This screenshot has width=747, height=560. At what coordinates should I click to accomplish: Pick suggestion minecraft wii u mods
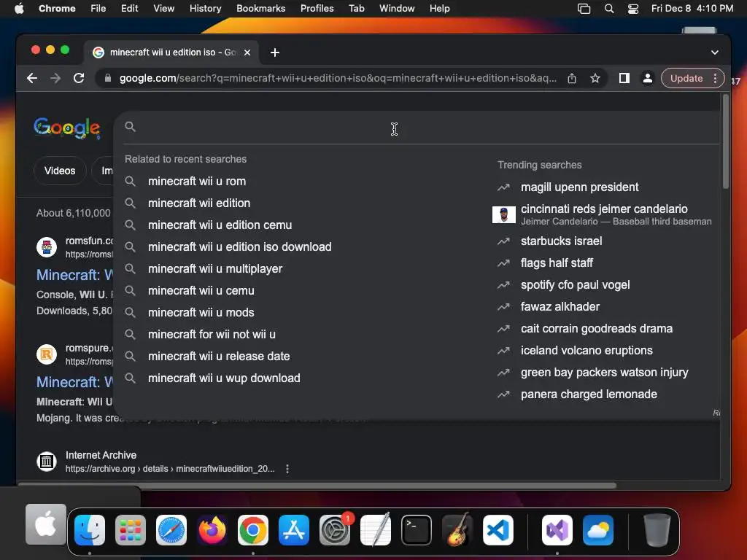201,312
